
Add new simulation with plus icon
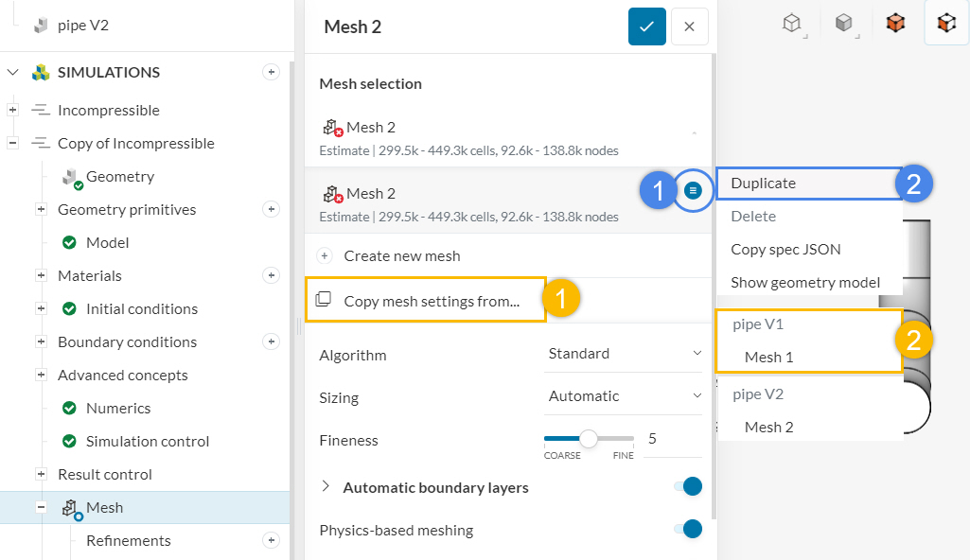[x=272, y=72]
